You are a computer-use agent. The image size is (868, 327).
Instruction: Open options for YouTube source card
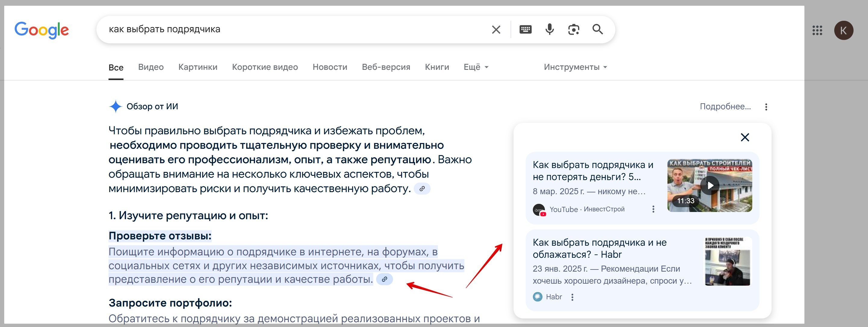click(x=653, y=209)
